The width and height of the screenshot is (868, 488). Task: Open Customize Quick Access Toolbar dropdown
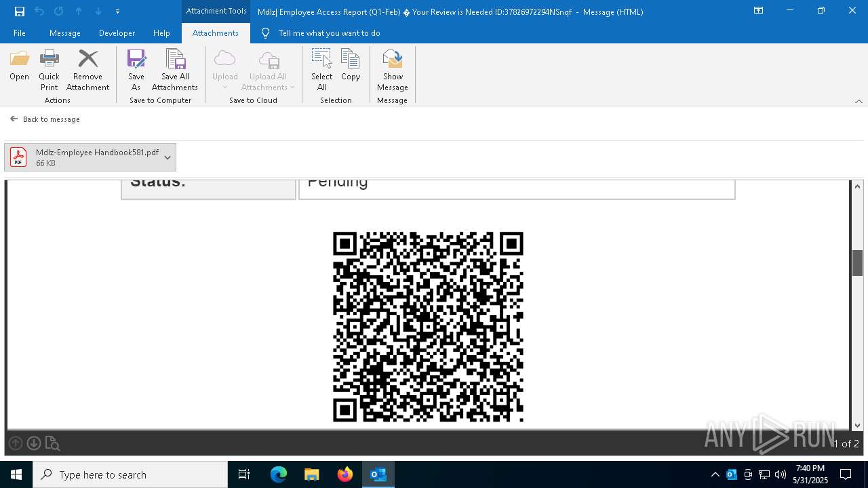[117, 12]
